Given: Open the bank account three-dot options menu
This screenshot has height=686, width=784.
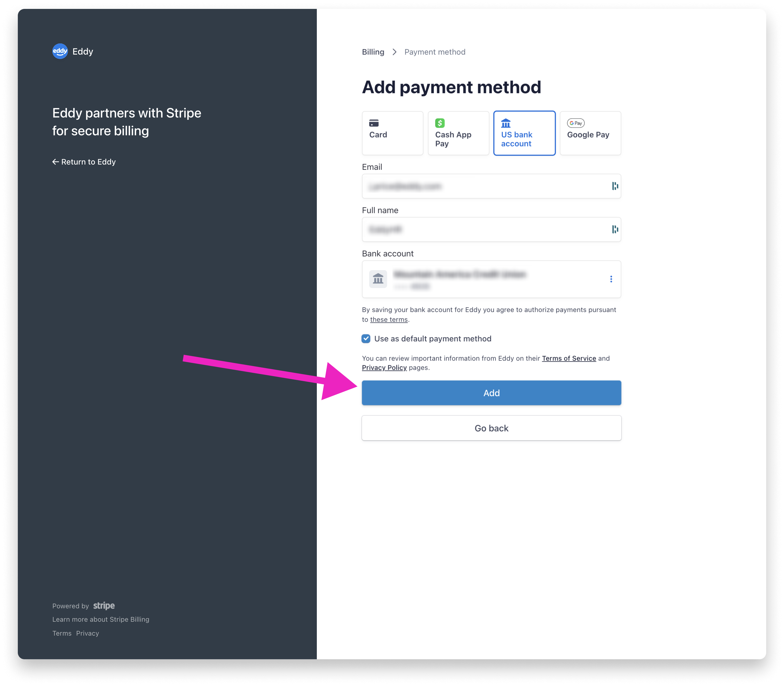Looking at the screenshot, I should 611,279.
